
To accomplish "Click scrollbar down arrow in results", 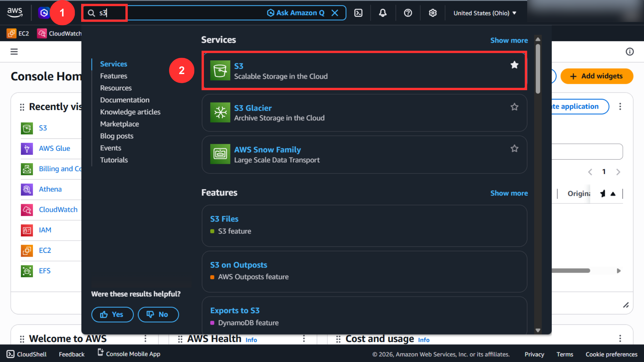I will (x=538, y=330).
